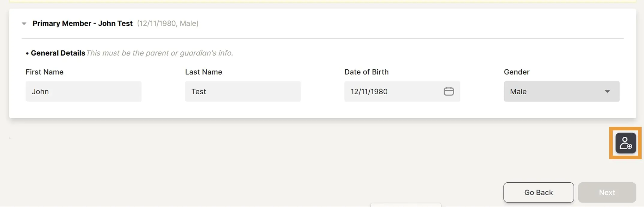
Task: Click the "(12/11/1980, Male)" summary text
Action: (168, 23)
